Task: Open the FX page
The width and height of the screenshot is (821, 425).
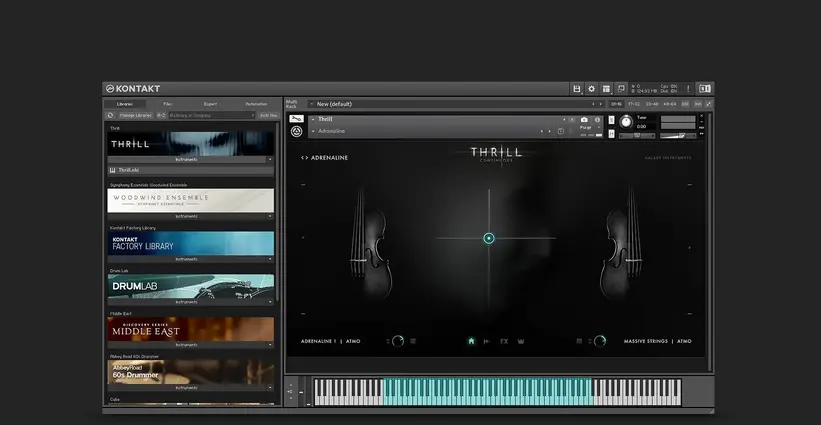Action: pos(504,341)
